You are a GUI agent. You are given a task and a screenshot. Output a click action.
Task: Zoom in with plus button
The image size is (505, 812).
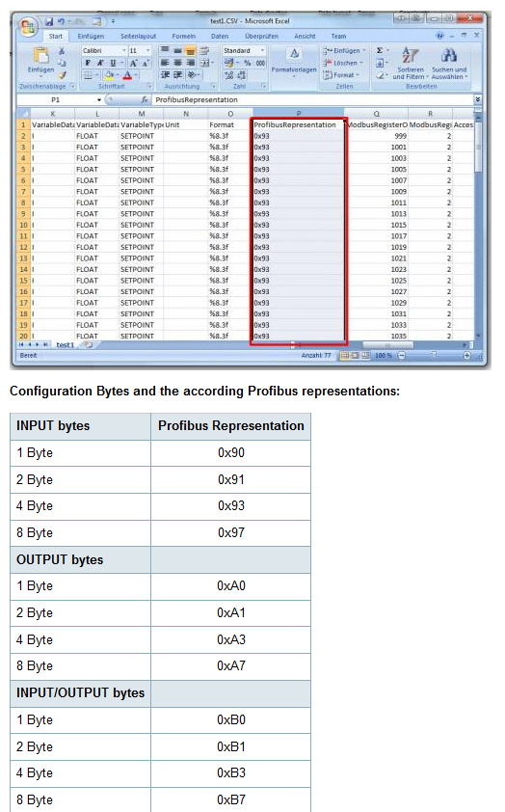pos(467,356)
